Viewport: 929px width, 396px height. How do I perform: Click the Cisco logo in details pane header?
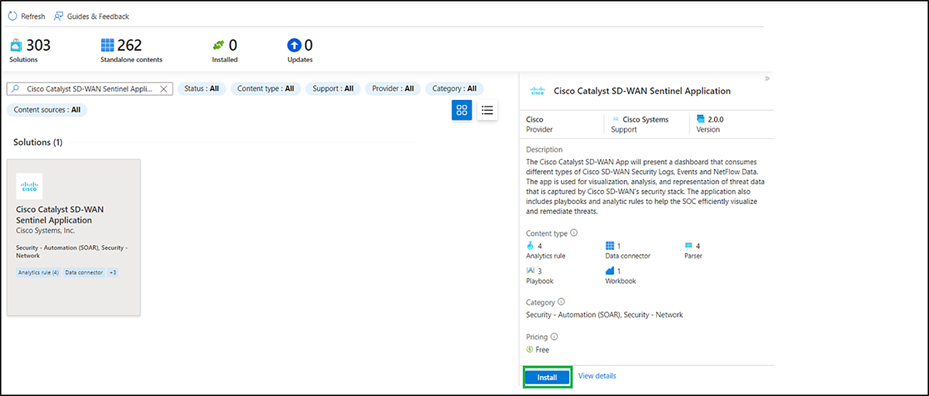click(537, 91)
